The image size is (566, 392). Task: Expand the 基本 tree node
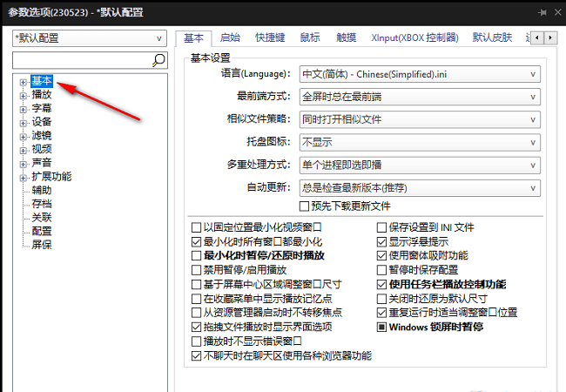pos(24,82)
